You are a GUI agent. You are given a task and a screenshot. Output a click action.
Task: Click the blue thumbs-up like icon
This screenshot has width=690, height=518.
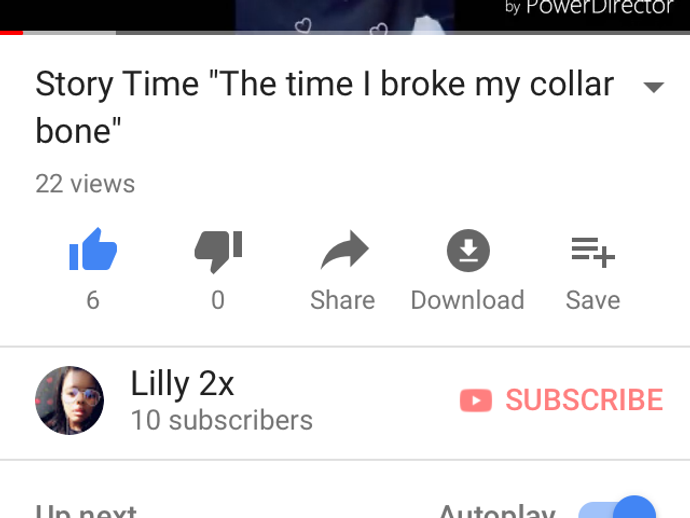click(93, 249)
